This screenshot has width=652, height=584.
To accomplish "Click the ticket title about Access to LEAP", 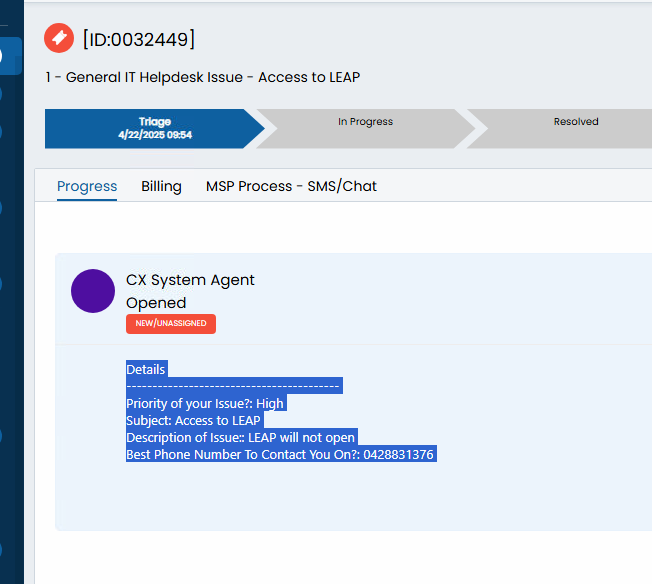I will (x=203, y=77).
